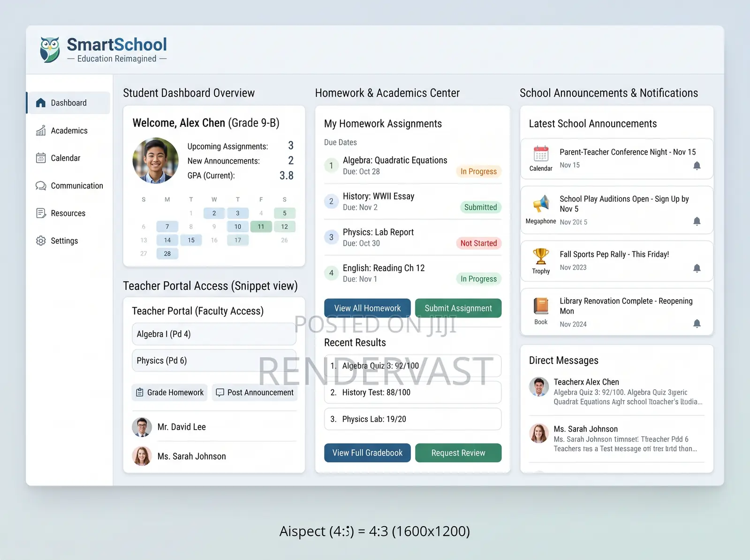Click the GPA (Current) value 3.8
The width and height of the screenshot is (750, 560).
[287, 176]
